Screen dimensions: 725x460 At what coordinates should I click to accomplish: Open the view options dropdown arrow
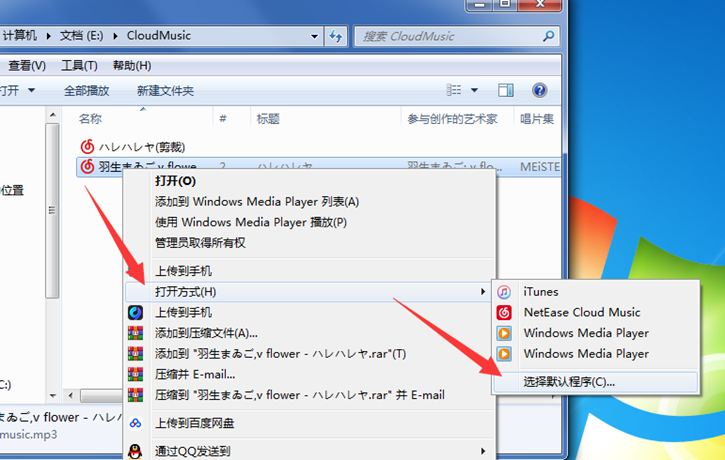pos(475,91)
